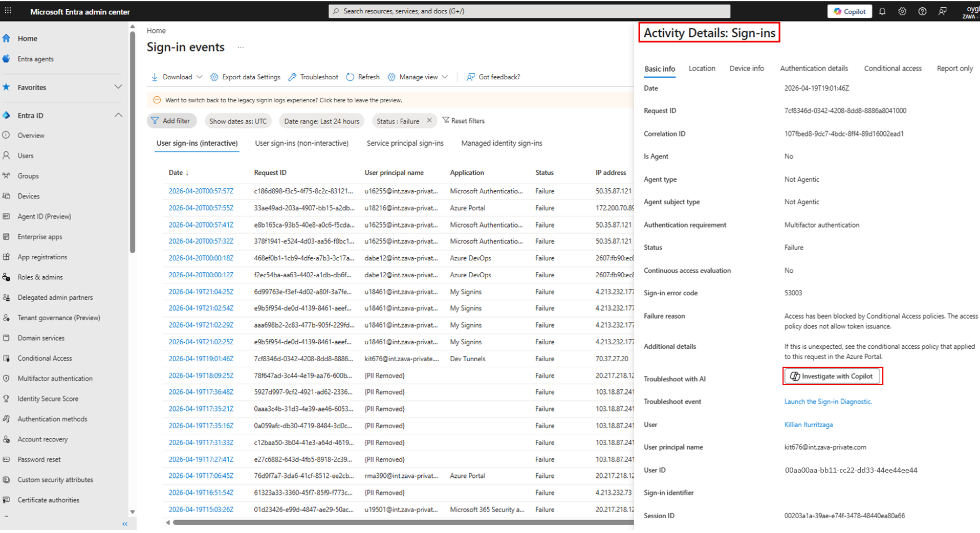Open the ellipsis next to Sign-in events

click(241, 48)
